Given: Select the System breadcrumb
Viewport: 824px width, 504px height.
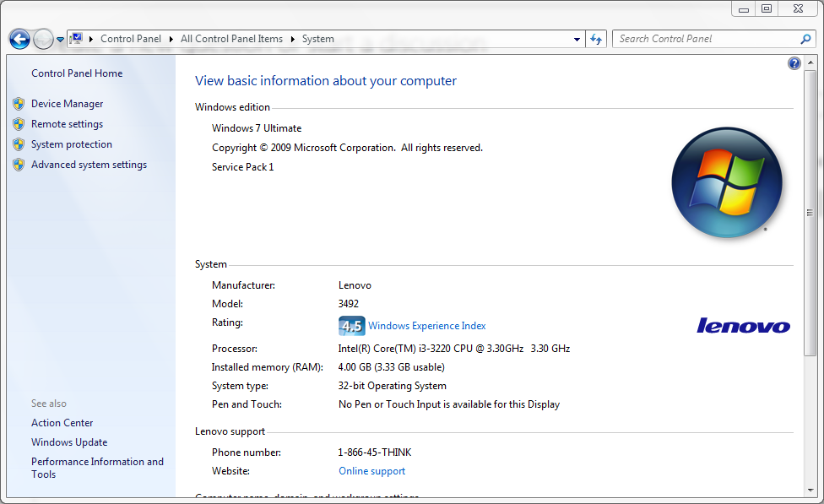Looking at the screenshot, I should coord(318,39).
